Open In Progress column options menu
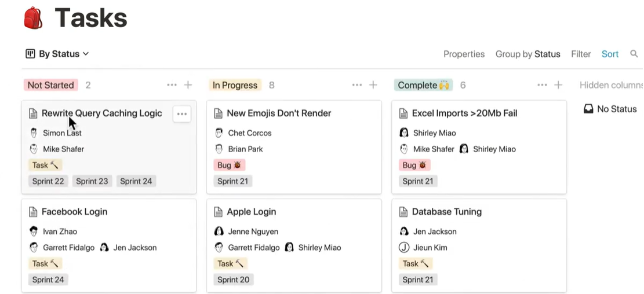 click(x=357, y=85)
